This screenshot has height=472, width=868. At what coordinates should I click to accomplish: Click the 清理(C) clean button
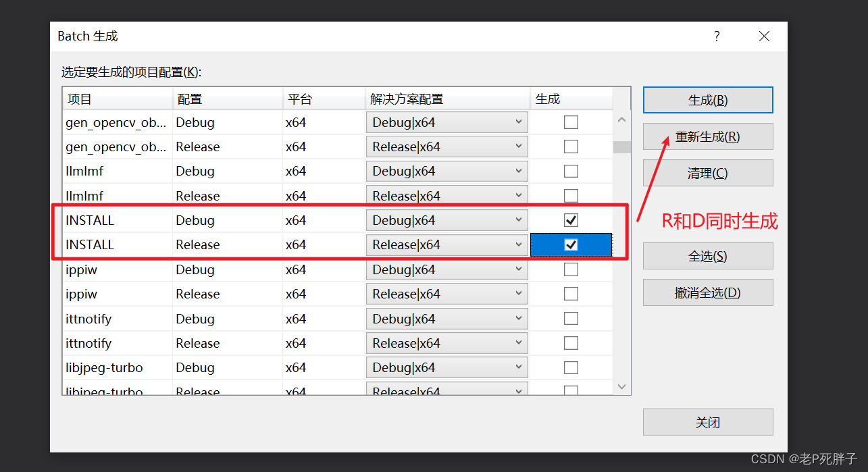(707, 173)
